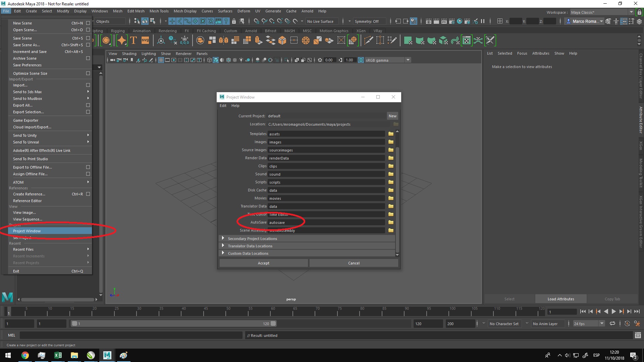Select Project Window in File menu
This screenshot has width=644, height=362.
(50, 231)
